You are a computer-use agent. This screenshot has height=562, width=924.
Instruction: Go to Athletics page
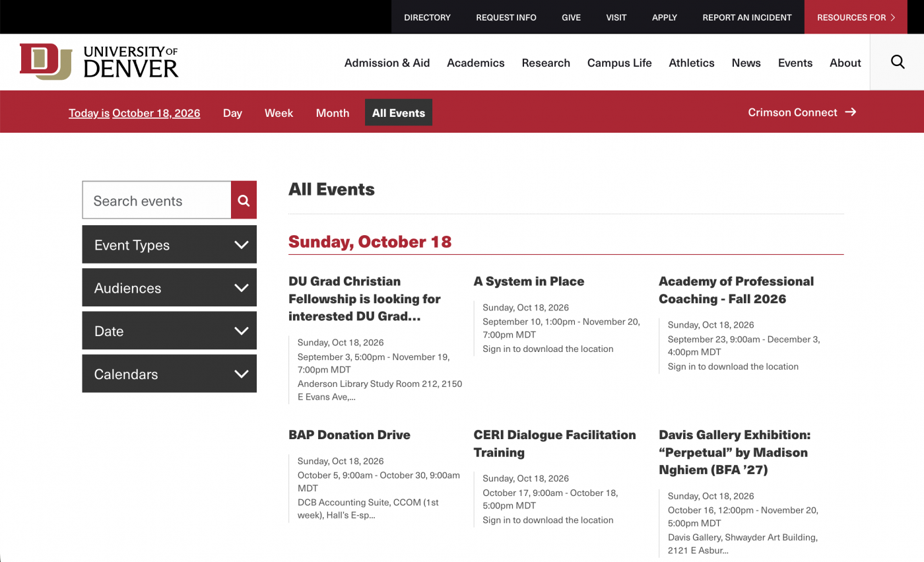click(692, 63)
